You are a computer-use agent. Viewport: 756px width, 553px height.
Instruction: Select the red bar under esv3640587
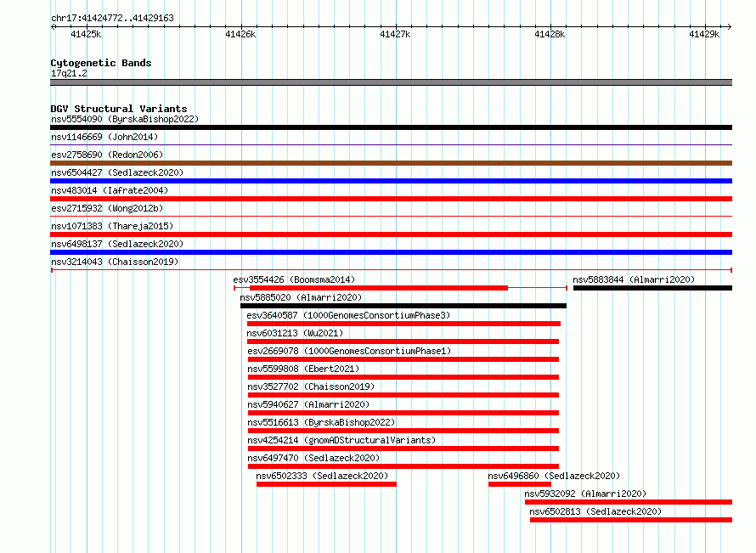click(403, 324)
